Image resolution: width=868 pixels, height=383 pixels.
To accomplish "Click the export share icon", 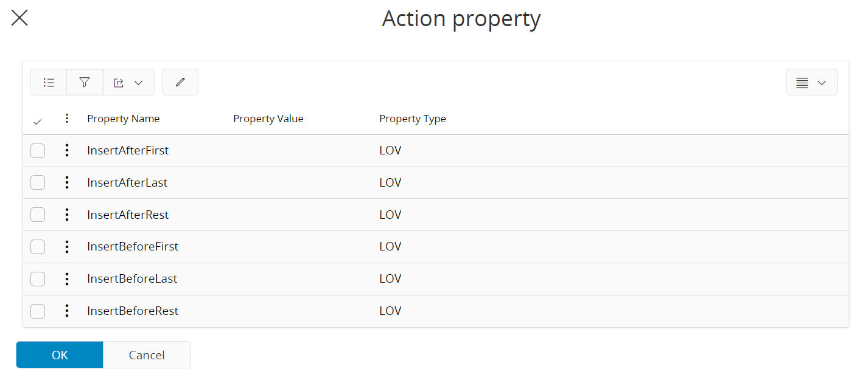I will [119, 83].
